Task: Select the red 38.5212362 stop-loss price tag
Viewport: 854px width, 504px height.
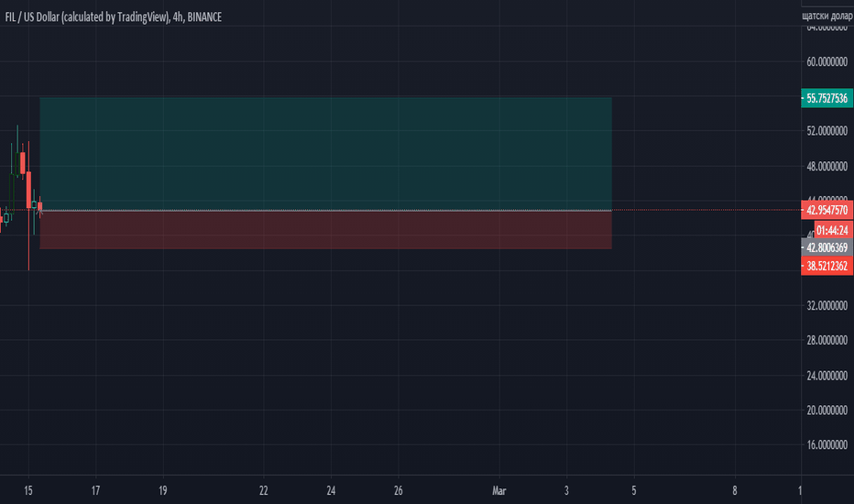Action: [827, 266]
